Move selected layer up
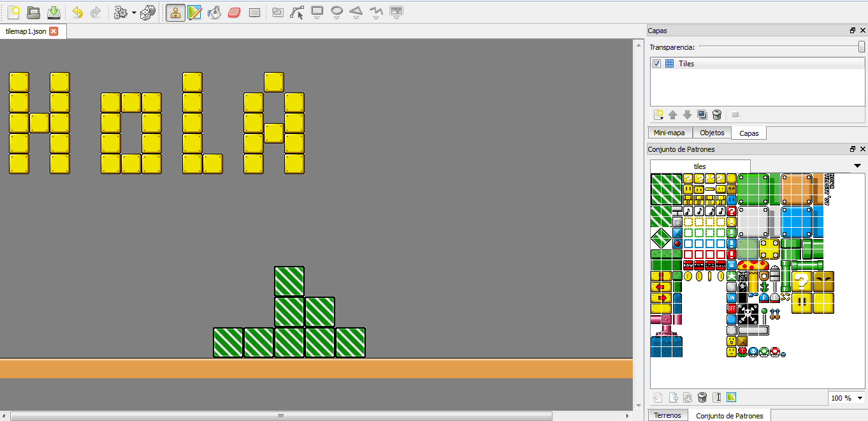This screenshot has width=868, height=421. [x=672, y=115]
